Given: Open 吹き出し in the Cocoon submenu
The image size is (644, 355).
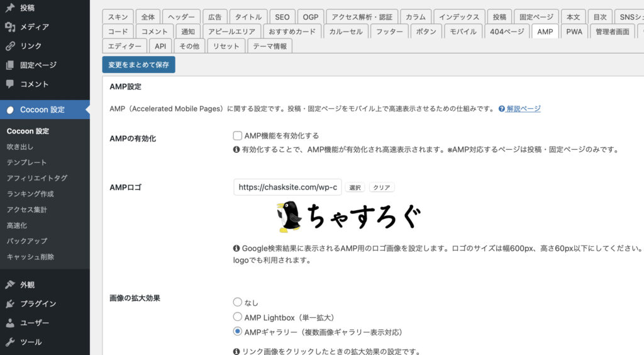Looking at the screenshot, I should [x=19, y=147].
